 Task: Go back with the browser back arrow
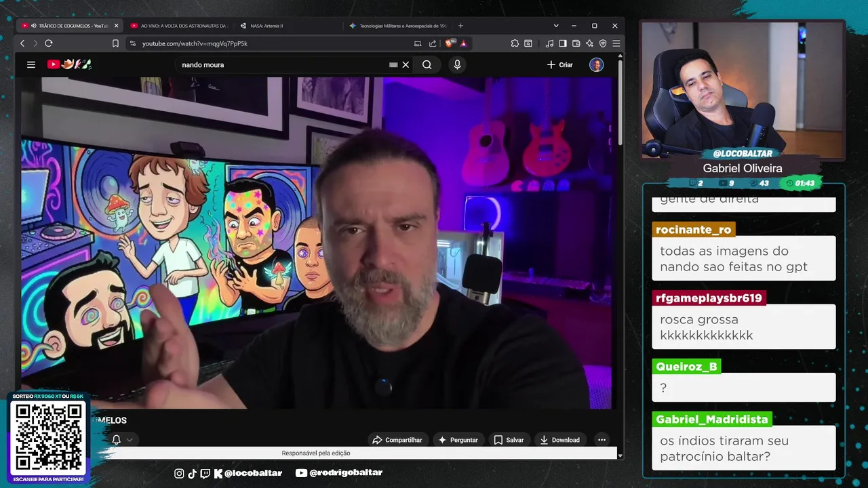22,43
